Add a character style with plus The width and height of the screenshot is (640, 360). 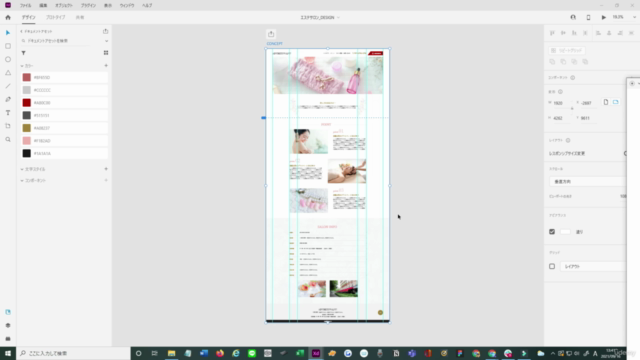106,169
